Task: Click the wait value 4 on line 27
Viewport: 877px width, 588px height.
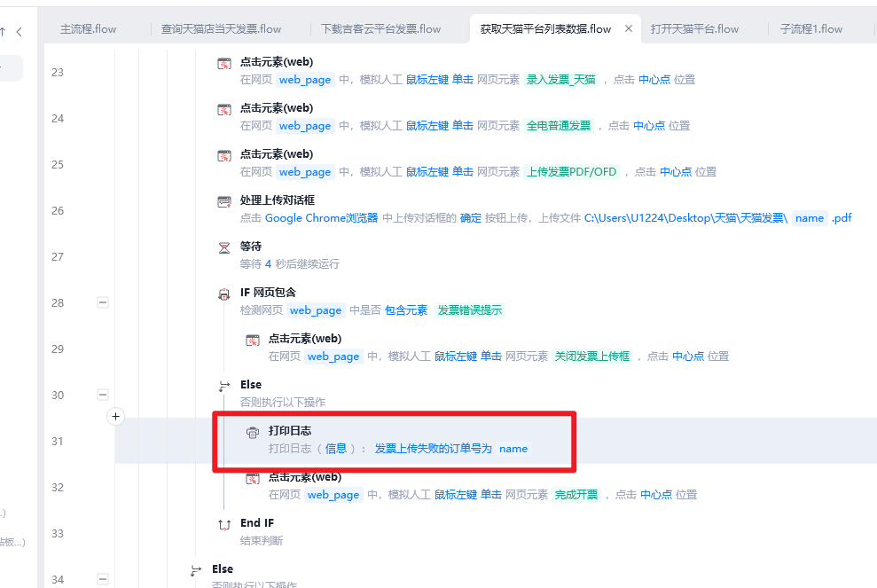Action: [268, 264]
